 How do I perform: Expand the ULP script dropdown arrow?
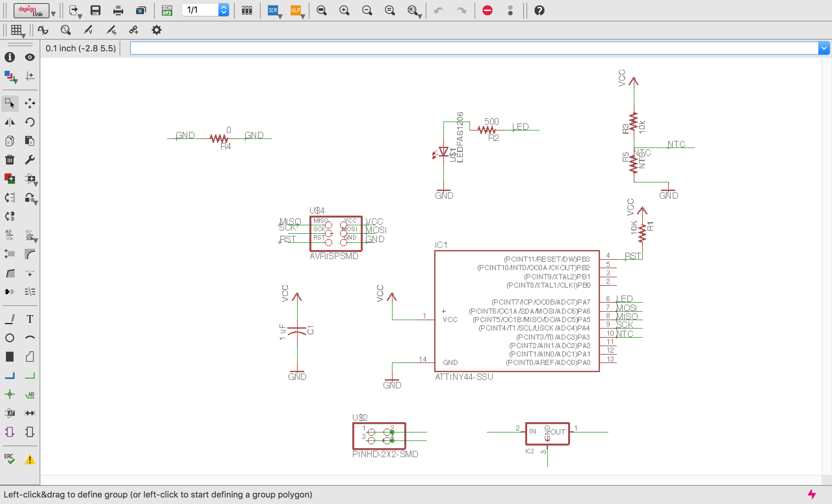(303, 16)
